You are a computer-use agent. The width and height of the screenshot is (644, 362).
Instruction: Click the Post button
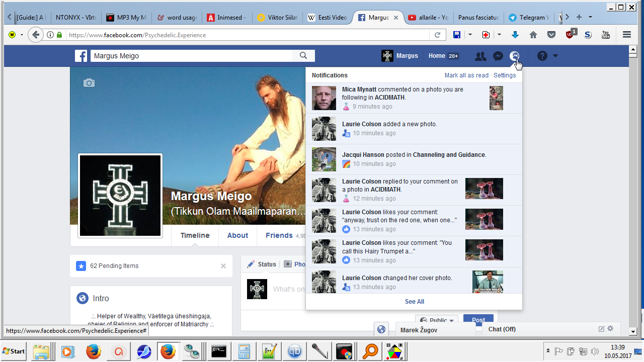tap(478, 320)
